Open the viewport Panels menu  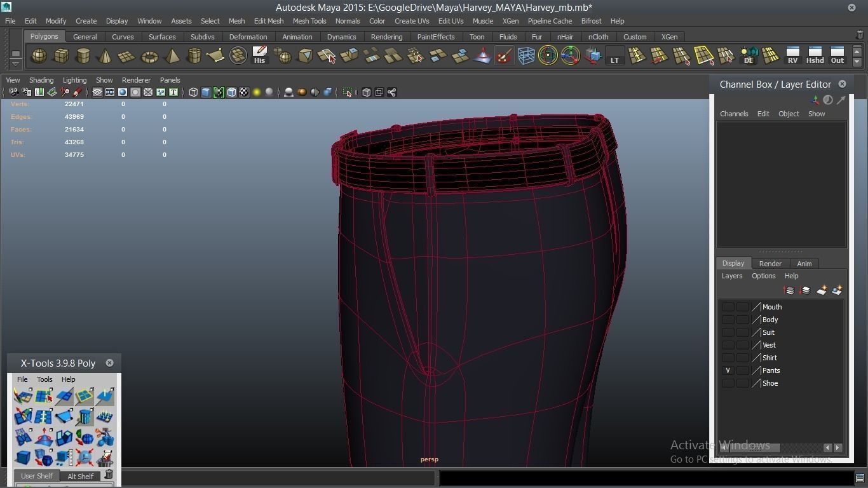tap(170, 80)
